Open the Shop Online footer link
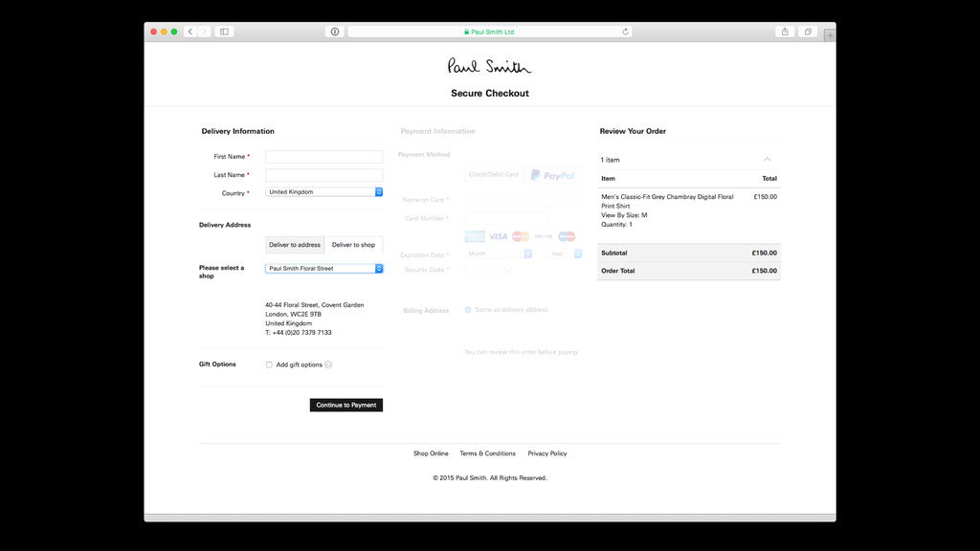Screen dimensions: 980x551 pyautogui.click(x=431, y=453)
